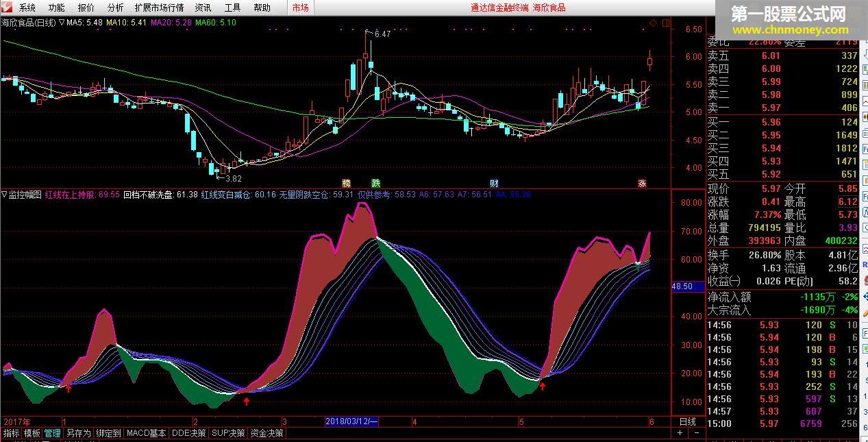Click the MA5: 5.48 label
The image size is (868, 442).
84,23
